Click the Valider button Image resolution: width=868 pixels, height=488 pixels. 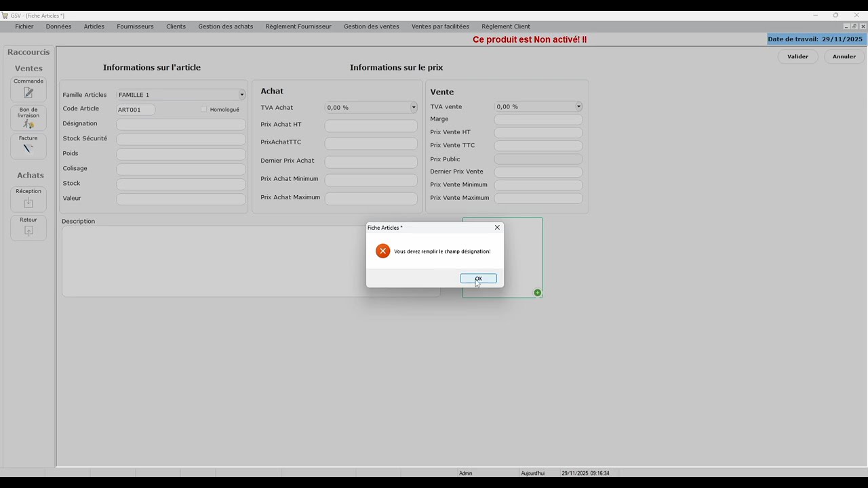797,57
